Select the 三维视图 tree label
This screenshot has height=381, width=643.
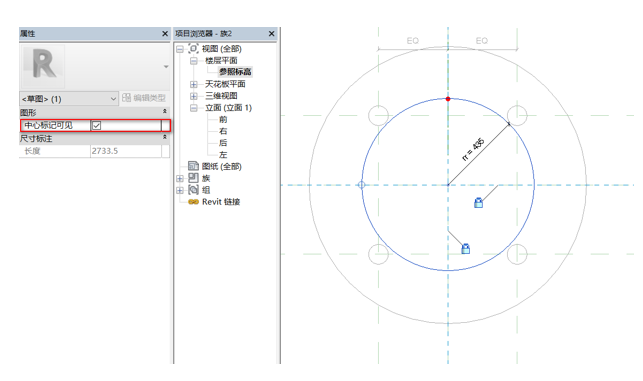[x=221, y=96]
